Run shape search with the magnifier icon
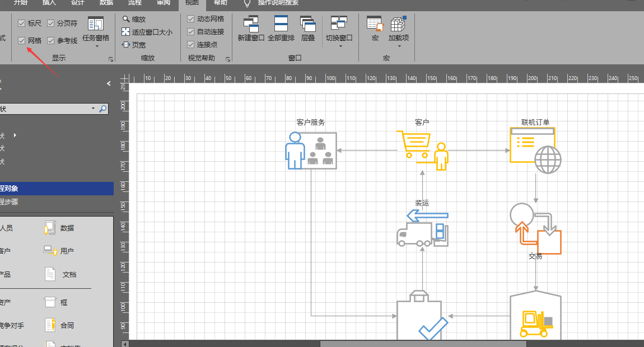This screenshot has height=347, width=644. (102, 108)
